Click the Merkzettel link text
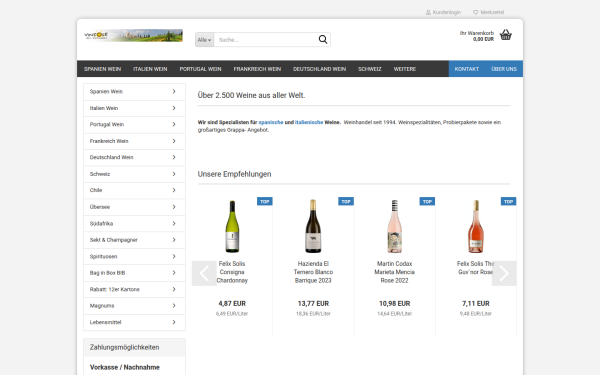Viewport: 600px width, 375px height. coord(492,12)
